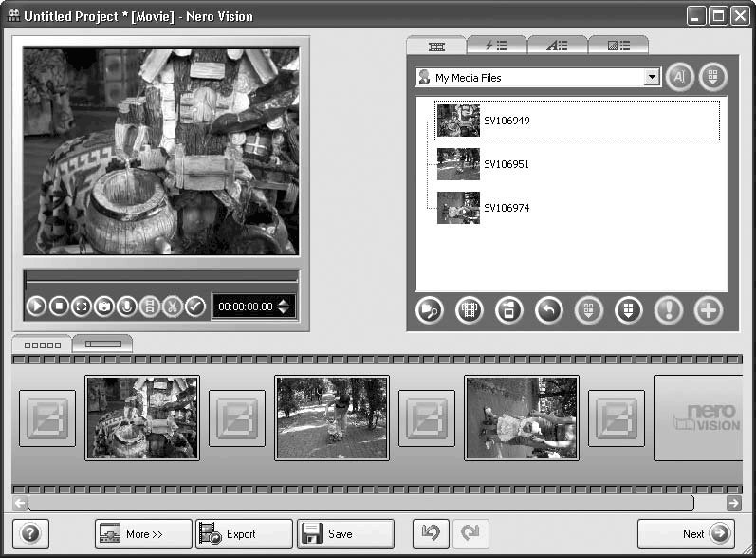Click the help question mark icon
Viewport: 756px width, 558px height.
pyautogui.click(x=30, y=533)
